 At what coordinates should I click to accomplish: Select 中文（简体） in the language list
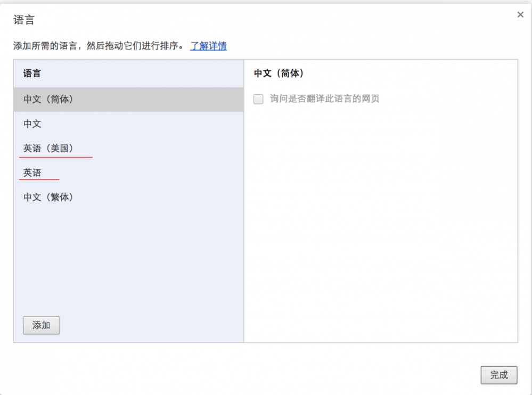pos(48,100)
